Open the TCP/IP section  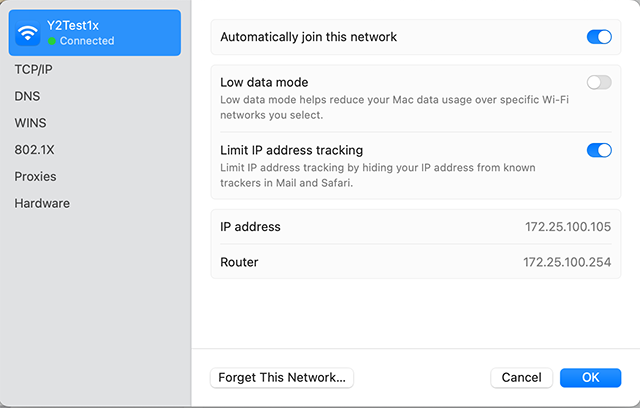[33, 69]
